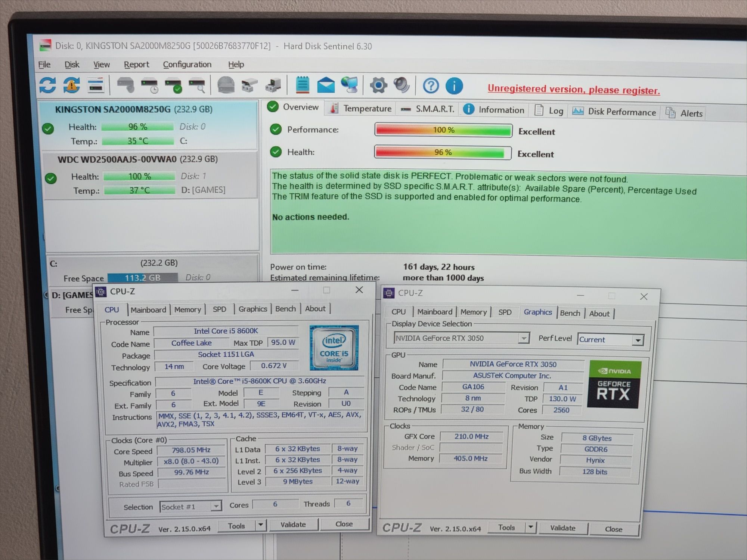Click Validate in left CPU-Z window

[293, 525]
